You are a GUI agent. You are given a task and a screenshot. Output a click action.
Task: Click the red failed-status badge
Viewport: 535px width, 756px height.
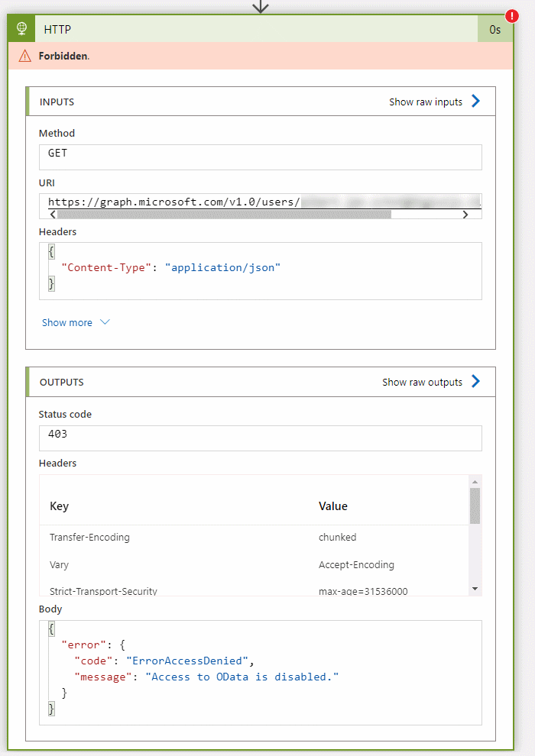[x=512, y=16]
